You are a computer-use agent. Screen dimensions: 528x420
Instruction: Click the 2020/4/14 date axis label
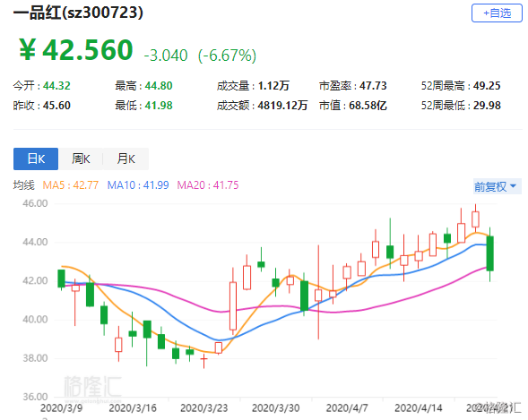(419, 408)
